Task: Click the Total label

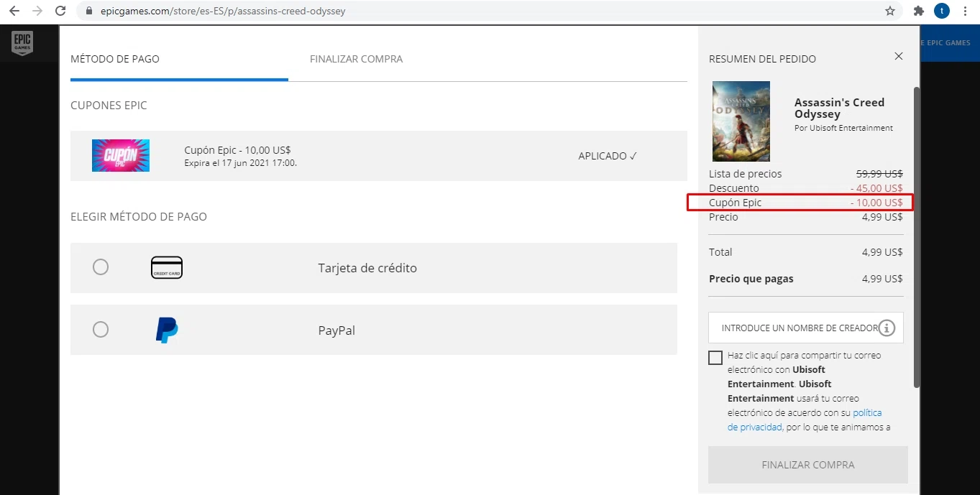Action: (720, 252)
